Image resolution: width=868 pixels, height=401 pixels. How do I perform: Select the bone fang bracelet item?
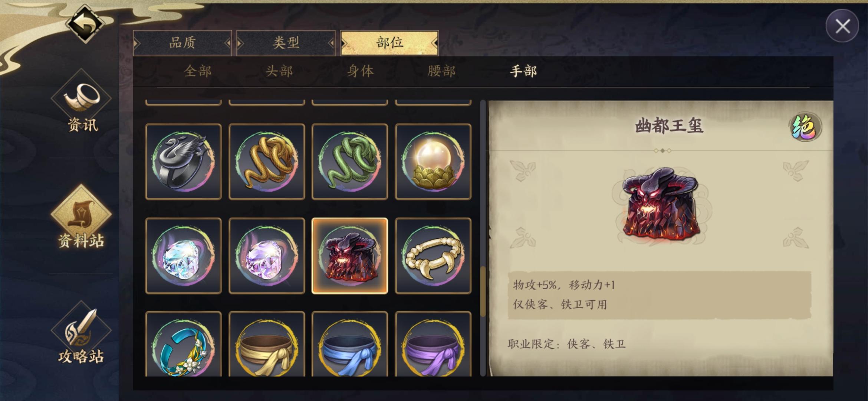click(x=433, y=256)
